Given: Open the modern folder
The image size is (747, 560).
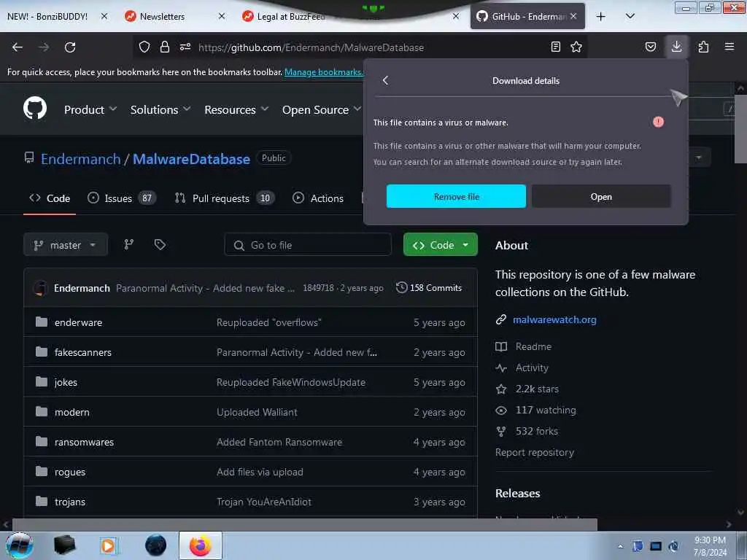Looking at the screenshot, I should [72, 413].
